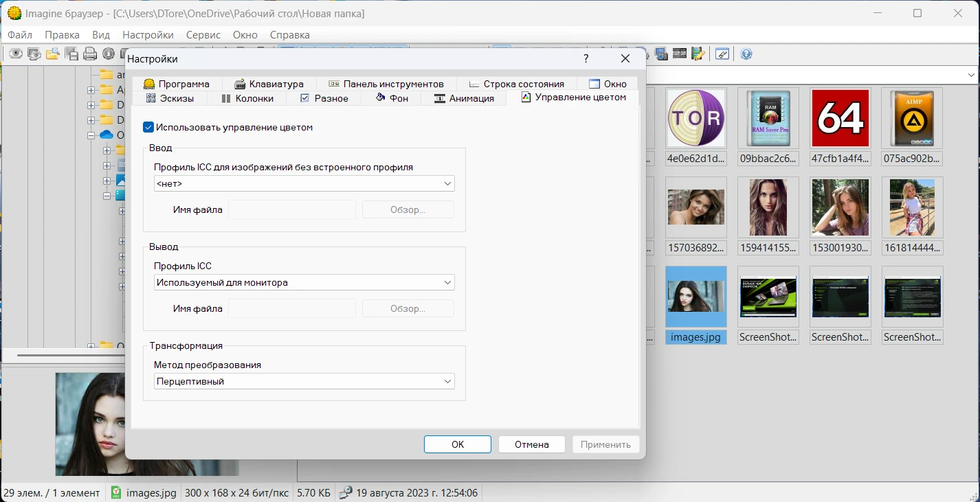Open the 'Метод преобразования' dropdown
The image size is (980, 502).
click(x=304, y=382)
